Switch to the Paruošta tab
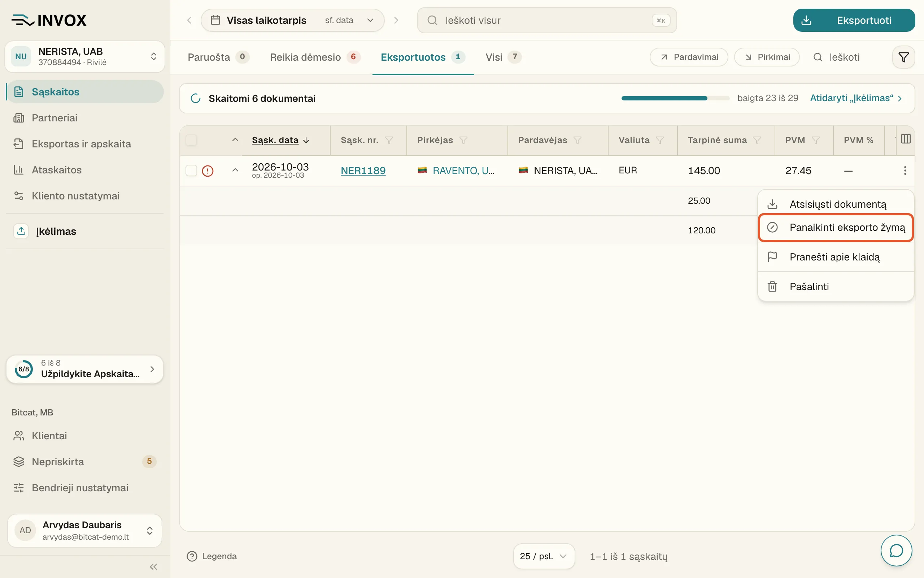924x578 pixels. (x=218, y=57)
